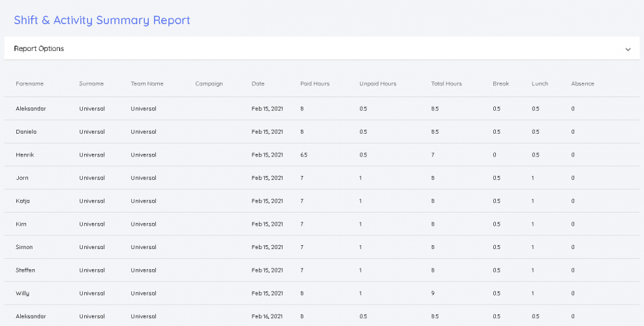Click Jorn's name in the table
This screenshot has height=326, width=644.
(x=22, y=178)
